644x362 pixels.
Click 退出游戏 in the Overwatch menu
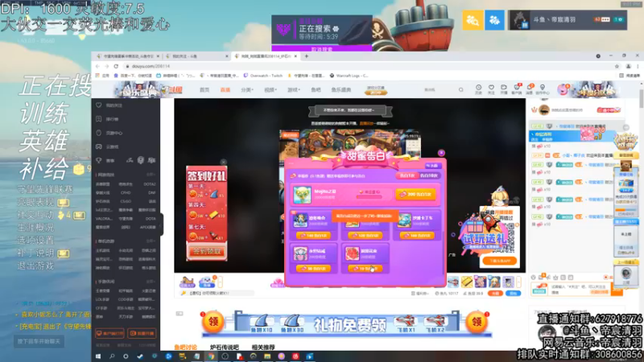(35, 265)
